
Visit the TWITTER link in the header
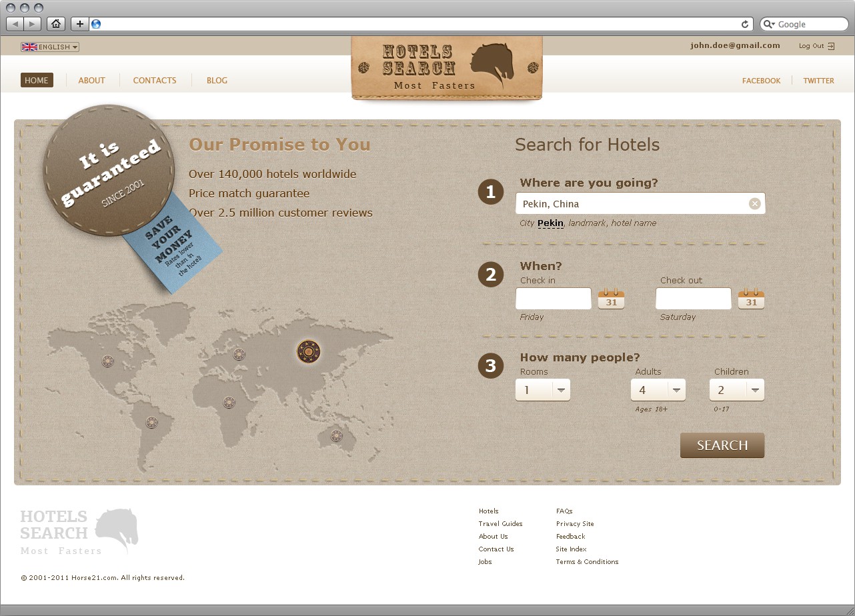(818, 81)
